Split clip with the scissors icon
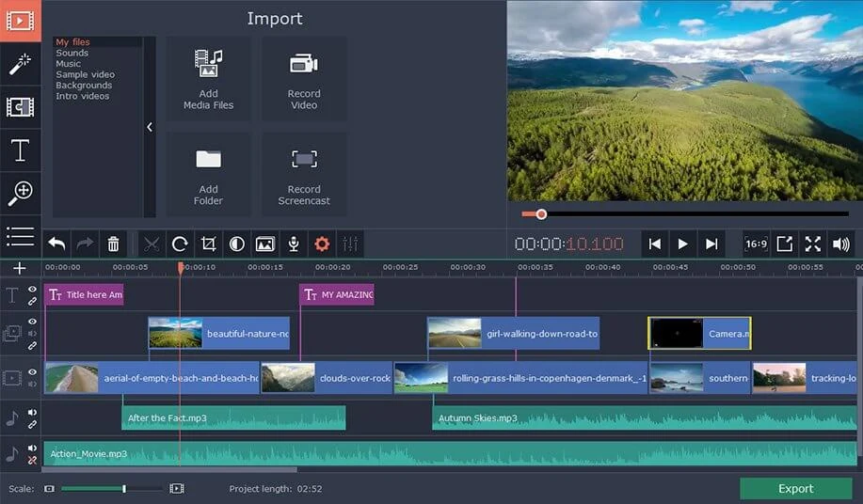863x504 pixels. coord(152,244)
